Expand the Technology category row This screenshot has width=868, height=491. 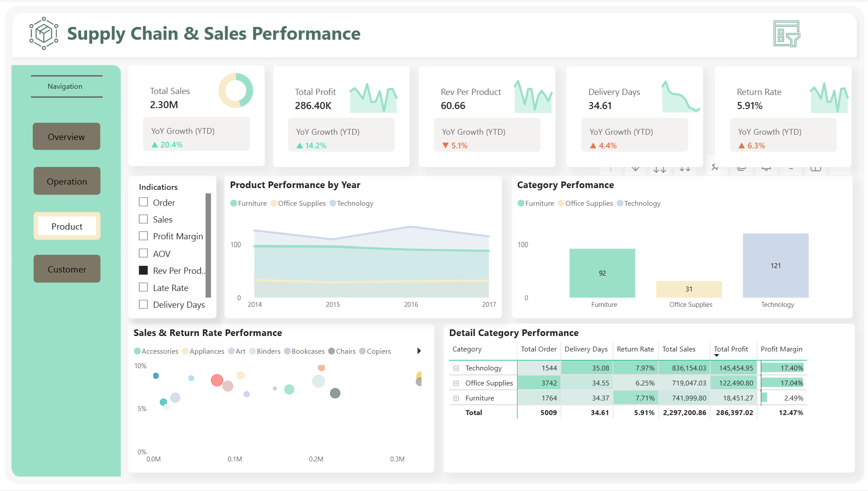click(x=456, y=368)
